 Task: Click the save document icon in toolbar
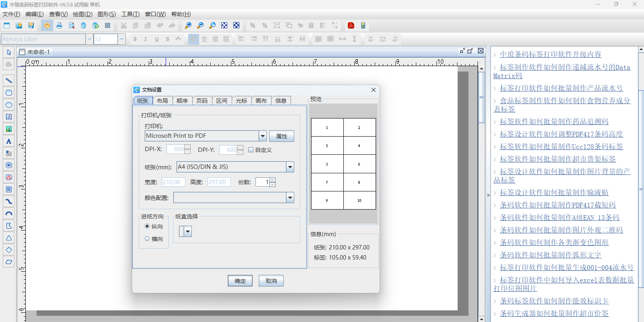pos(31,25)
